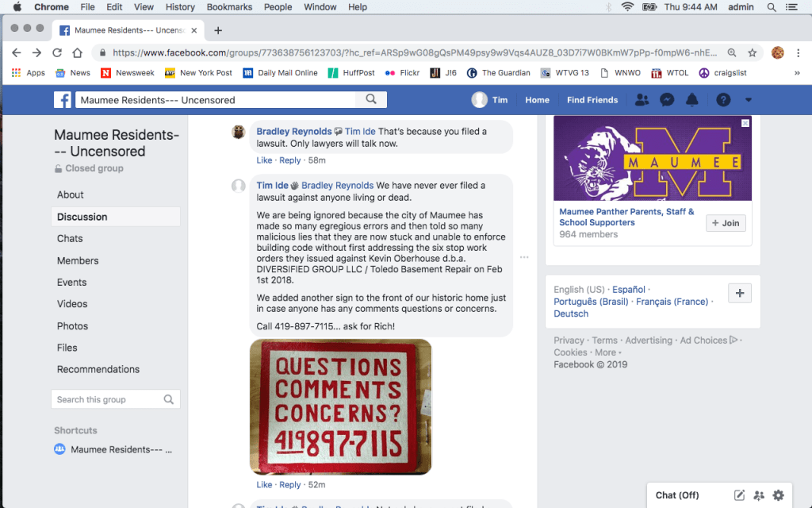This screenshot has width=812, height=508.
Task: Click the friend requests icon
Action: (642, 100)
